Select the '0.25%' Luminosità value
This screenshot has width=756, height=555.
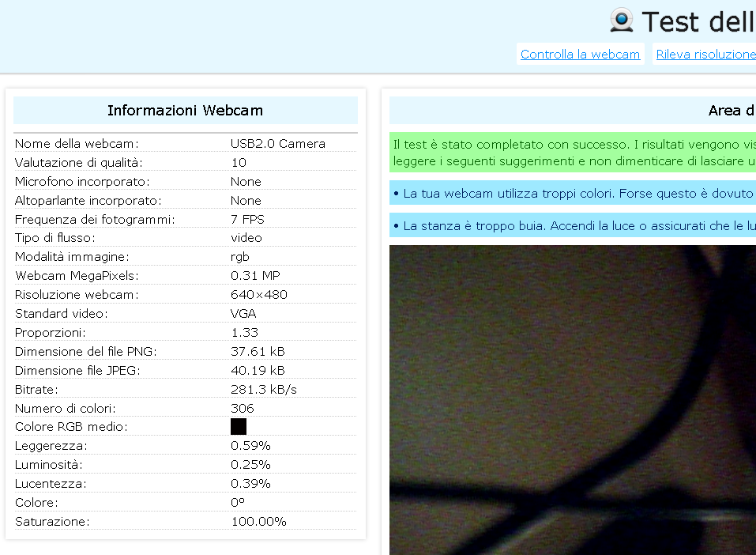pyautogui.click(x=250, y=465)
